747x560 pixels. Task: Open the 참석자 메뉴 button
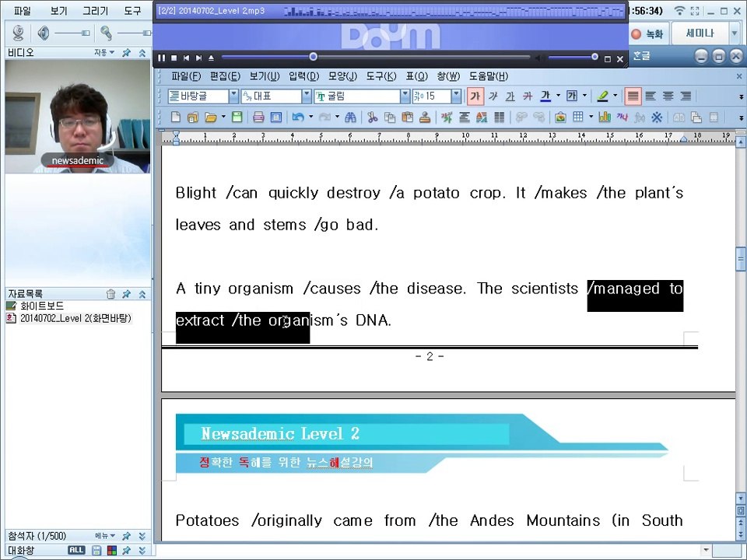[x=105, y=536]
